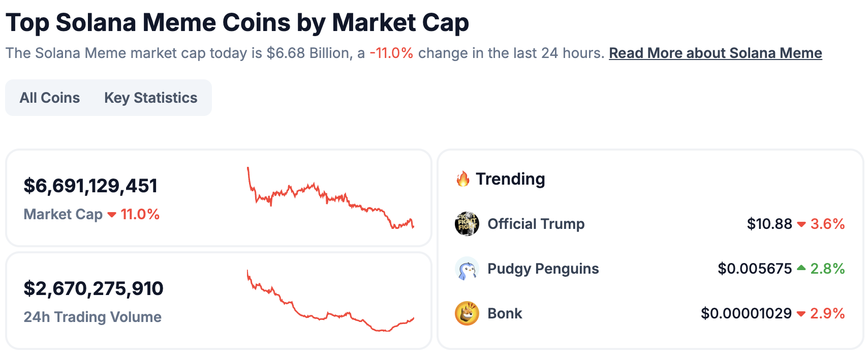Image resolution: width=868 pixels, height=352 pixels.
Task: Click the $2,670,275,910 trading volume value
Action: tap(94, 289)
